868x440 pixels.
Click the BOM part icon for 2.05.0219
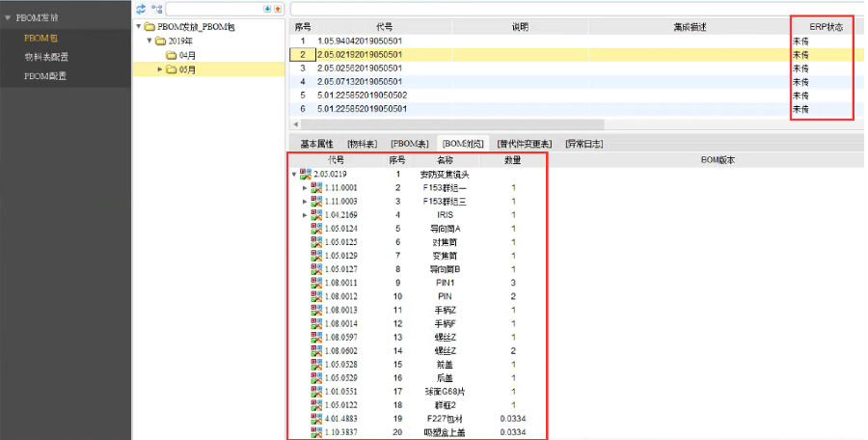point(306,175)
